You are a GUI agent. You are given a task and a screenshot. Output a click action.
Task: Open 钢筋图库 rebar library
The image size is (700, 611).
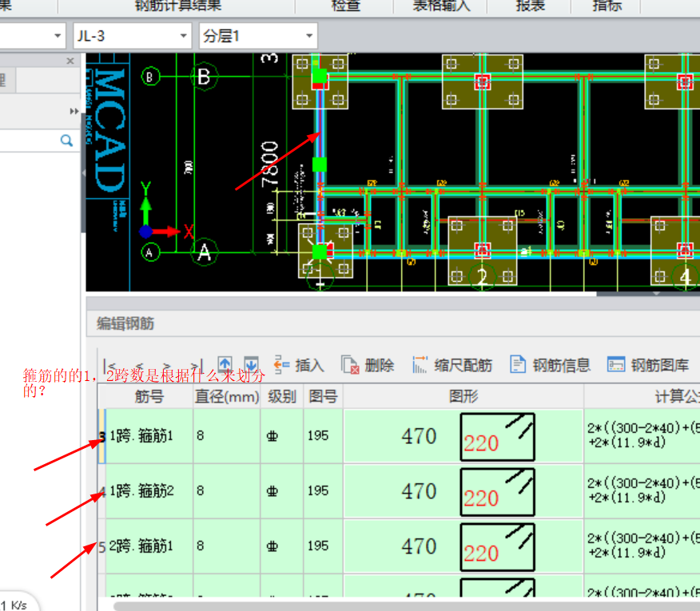coord(648,365)
